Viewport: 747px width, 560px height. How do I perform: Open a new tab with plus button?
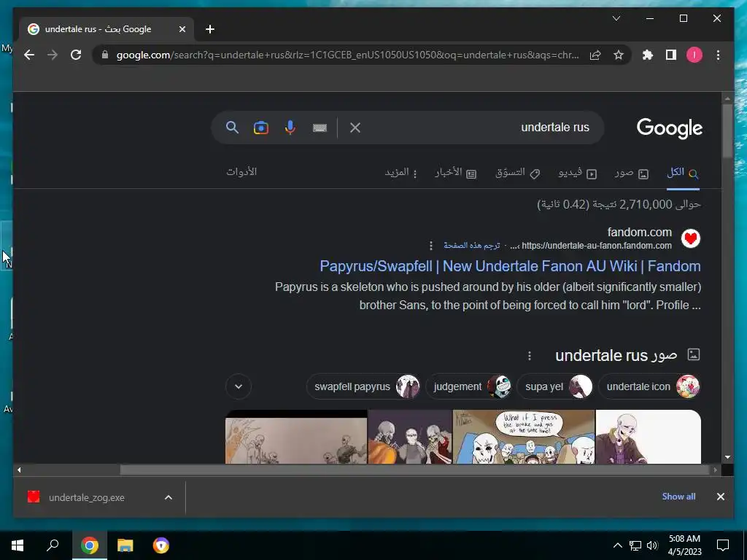[x=210, y=29]
